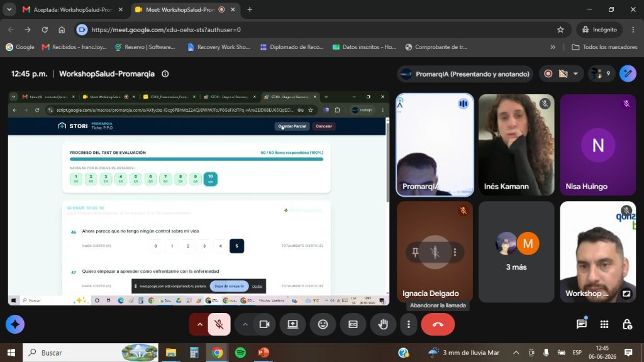Open the activities grid icon
Image resolution: width=644 pixels, height=362 pixels.
pos(604,324)
